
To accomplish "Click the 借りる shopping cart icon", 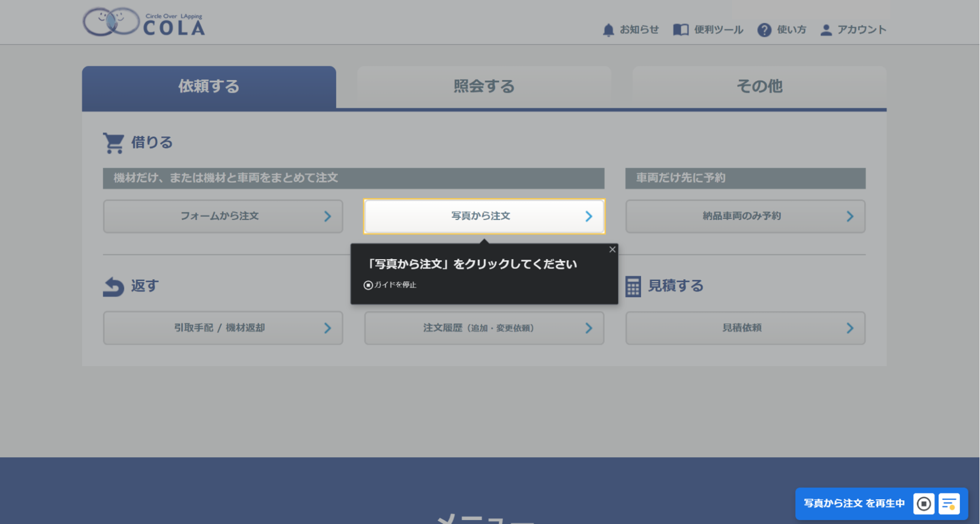I will [113, 142].
